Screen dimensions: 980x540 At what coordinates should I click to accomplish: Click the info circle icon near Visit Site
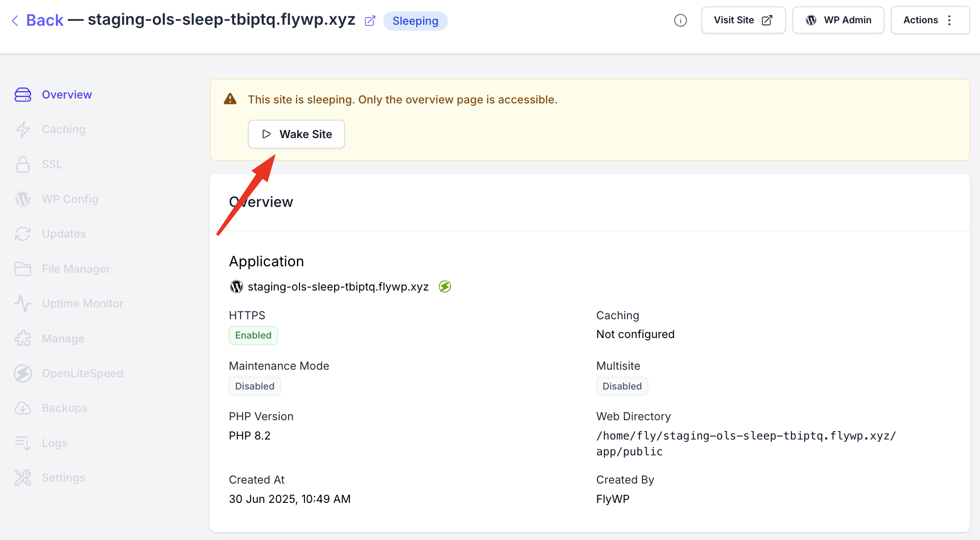coord(681,20)
